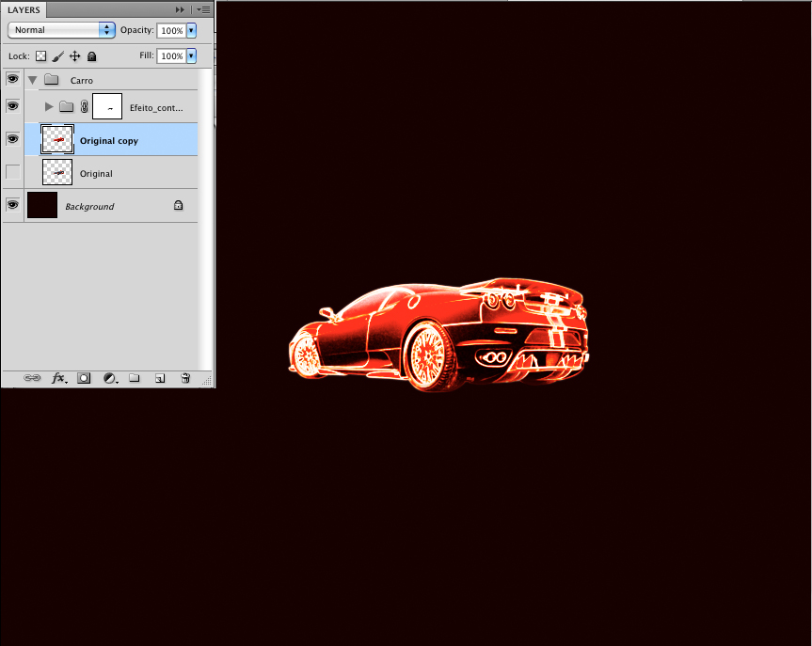Click the glowing car in canvas
Screen dimensions: 812x646
438,334
